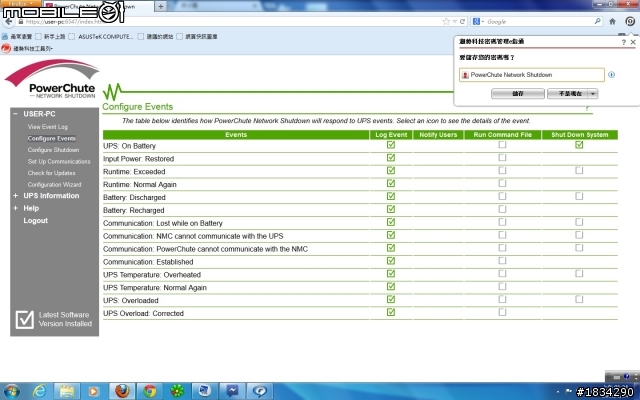Open the 網頁快訊圖庫 bookmark
640x400 pixels.
click(197, 37)
